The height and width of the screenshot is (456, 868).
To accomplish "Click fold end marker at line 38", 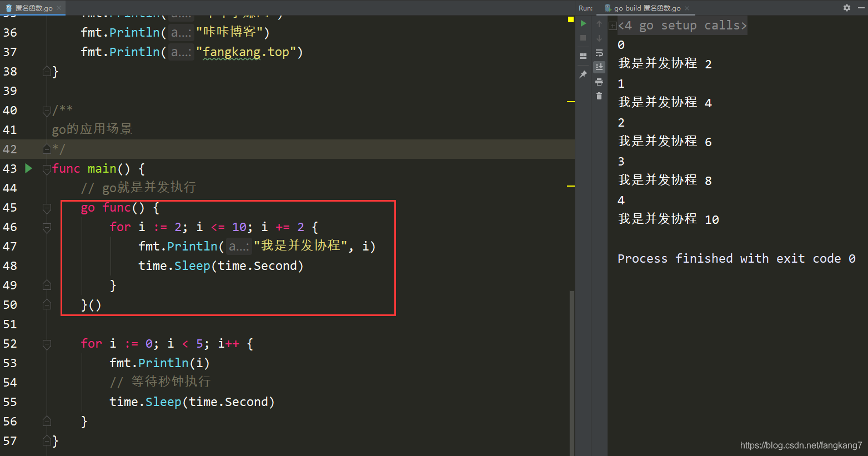I will point(47,72).
